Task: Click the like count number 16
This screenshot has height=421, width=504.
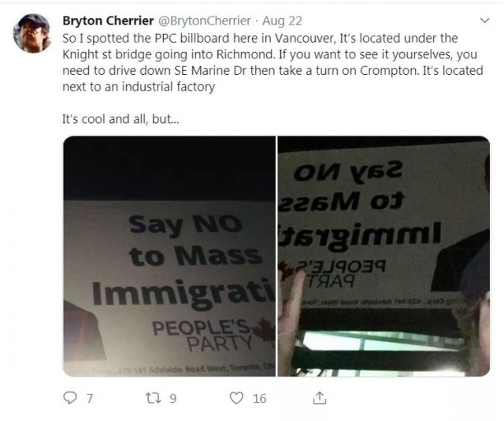Action: tap(259, 398)
